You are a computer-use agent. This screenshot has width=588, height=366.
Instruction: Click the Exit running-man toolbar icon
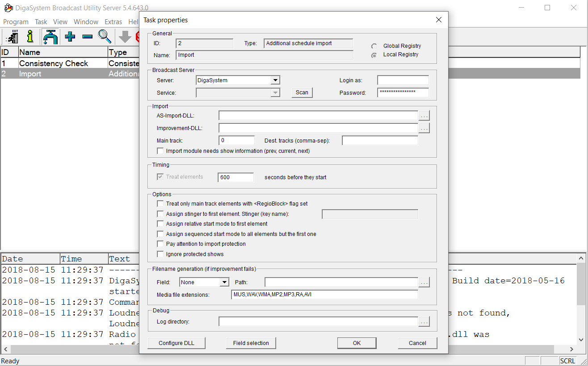(12, 37)
